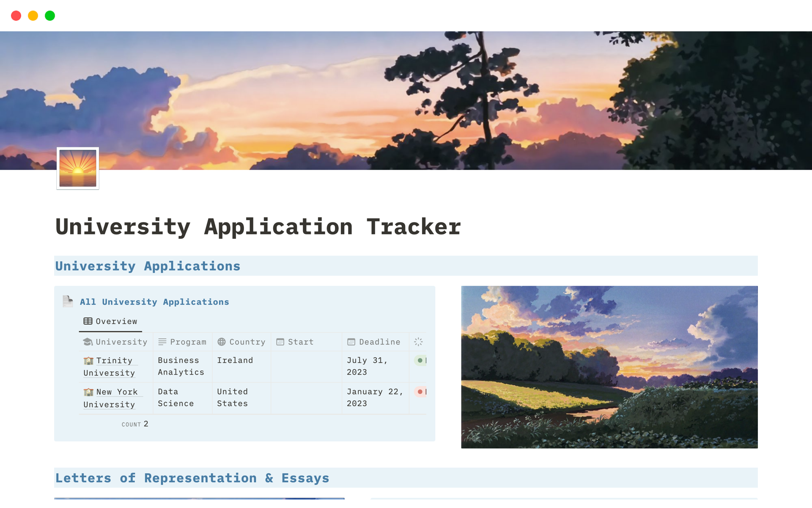Viewport: 812px width, 508px height.
Task: Click the status column spinner icon
Action: [418, 342]
